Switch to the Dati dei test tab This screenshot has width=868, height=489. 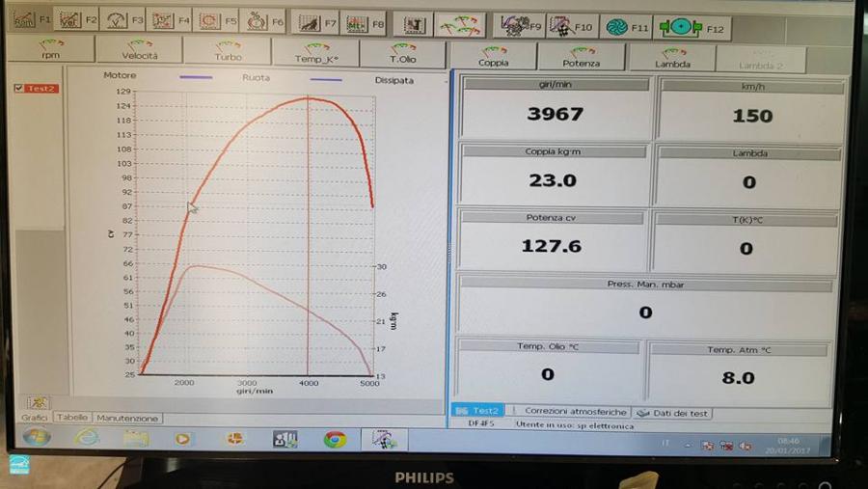pyautogui.click(x=673, y=413)
